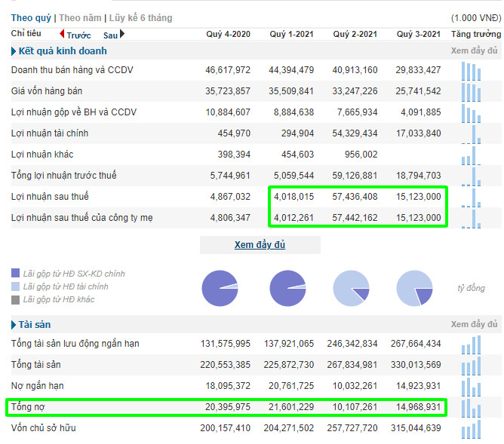Click the 'Chỉ tiêu' column header

tap(26, 33)
